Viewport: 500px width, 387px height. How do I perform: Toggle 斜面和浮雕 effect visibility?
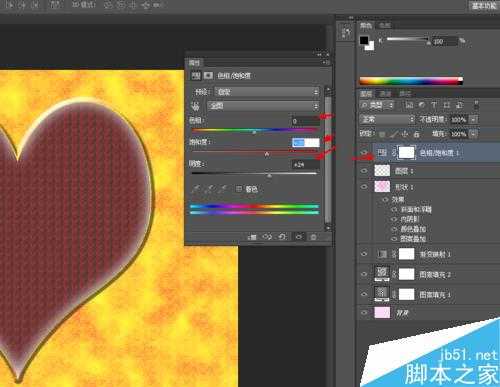(x=394, y=209)
